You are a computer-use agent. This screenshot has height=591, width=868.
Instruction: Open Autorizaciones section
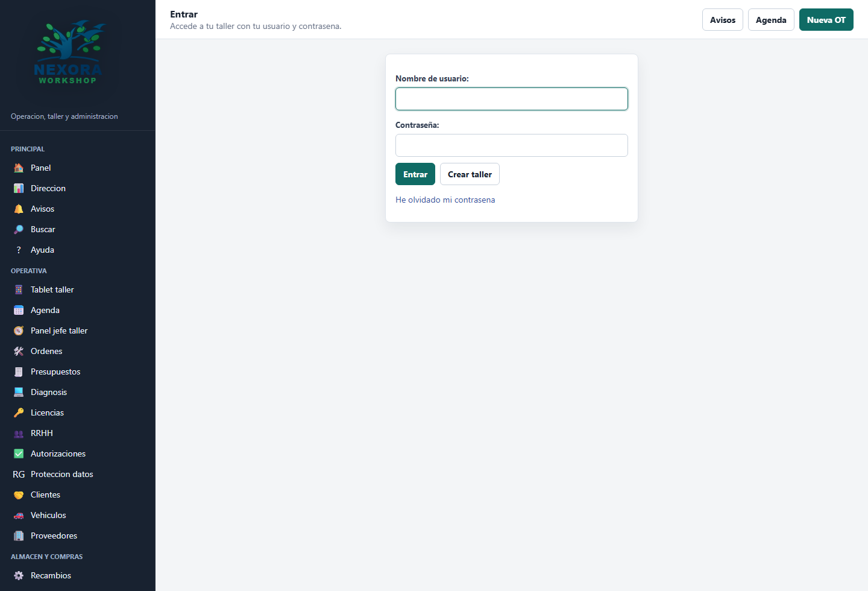(77, 454)
